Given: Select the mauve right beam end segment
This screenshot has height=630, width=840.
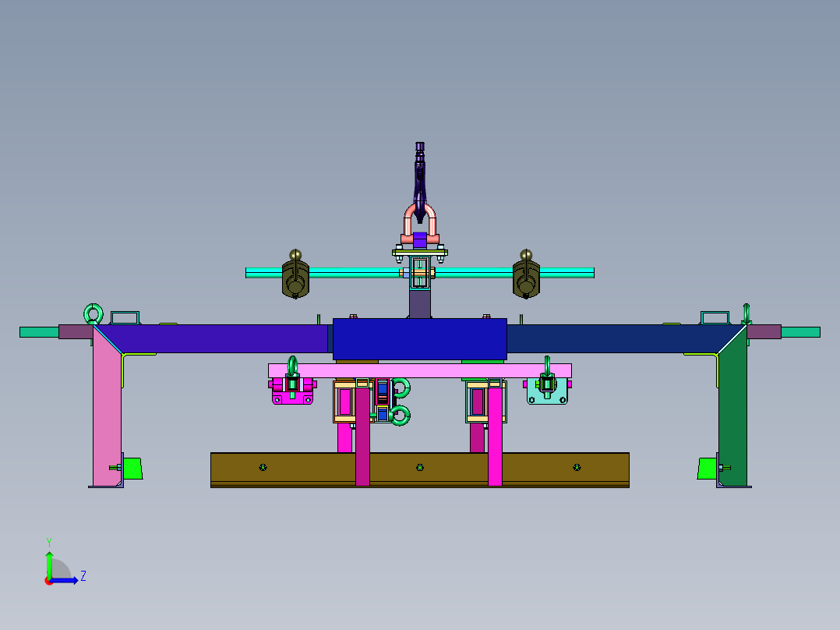Looking at the screenshot, I should pos(764,332).
